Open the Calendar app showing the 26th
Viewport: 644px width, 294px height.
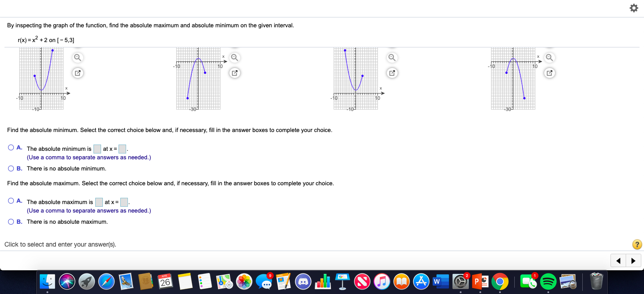coord(165,281)
